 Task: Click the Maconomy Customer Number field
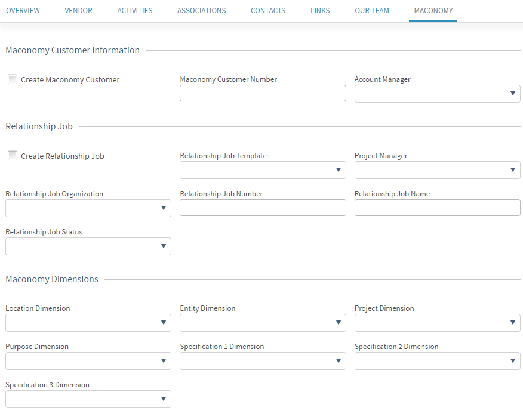263,94
